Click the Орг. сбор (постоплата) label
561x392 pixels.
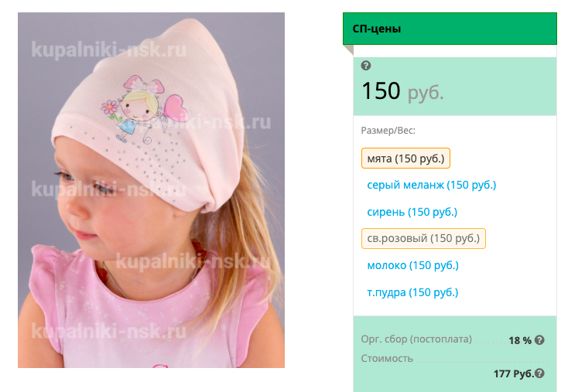tap(416, 339)
